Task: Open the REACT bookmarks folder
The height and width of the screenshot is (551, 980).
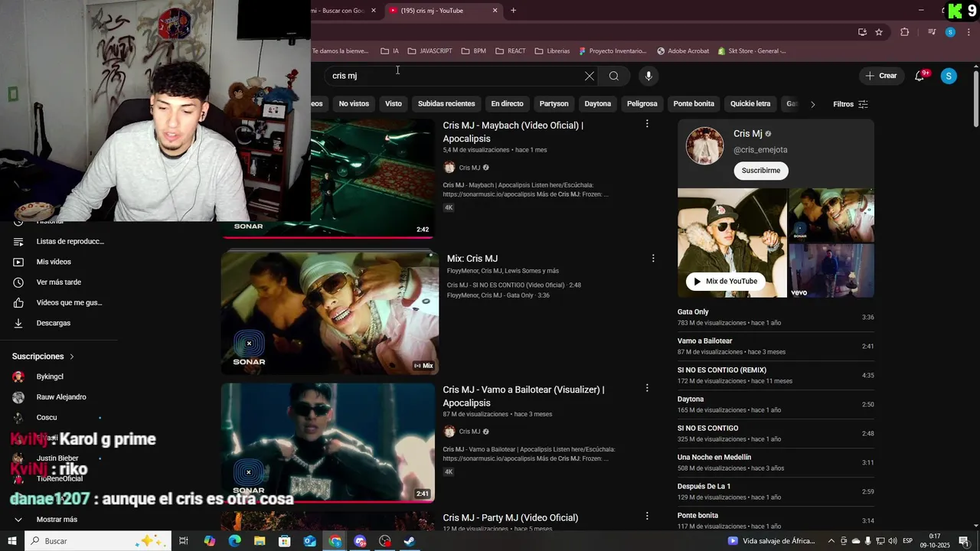Action: [511, 51]
